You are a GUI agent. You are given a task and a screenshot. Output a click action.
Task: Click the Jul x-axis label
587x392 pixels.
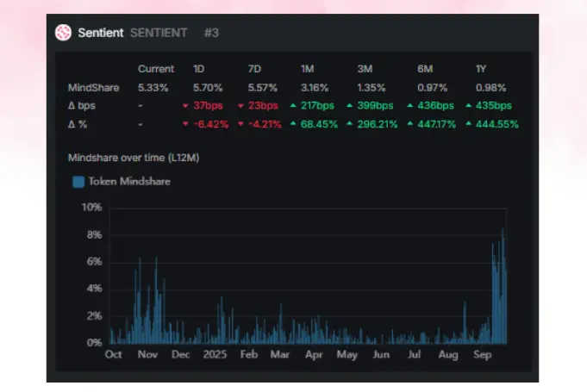(x=414, y=354)
